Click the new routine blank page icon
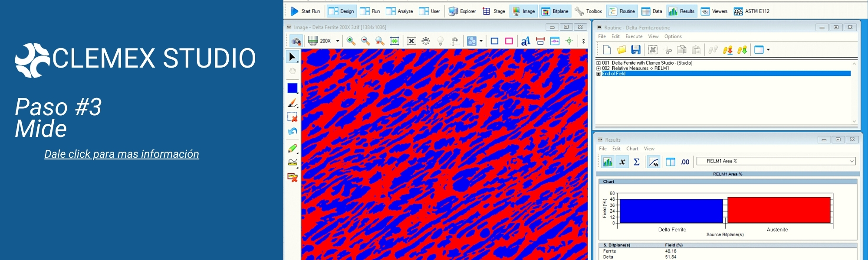This screenshot has height=260, width=868. click(x=607, y=50)
